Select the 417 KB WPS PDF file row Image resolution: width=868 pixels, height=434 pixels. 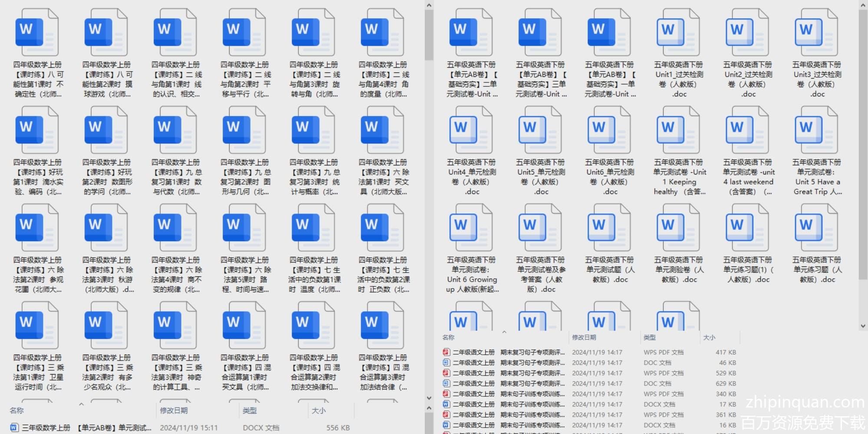(x=521, y=352)
